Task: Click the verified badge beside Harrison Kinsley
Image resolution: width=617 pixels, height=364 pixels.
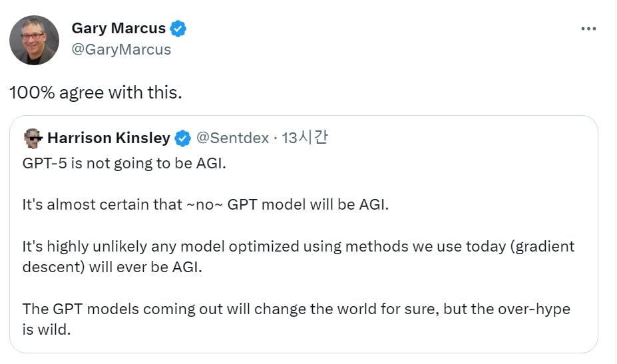Action: [x=182, y=138]
